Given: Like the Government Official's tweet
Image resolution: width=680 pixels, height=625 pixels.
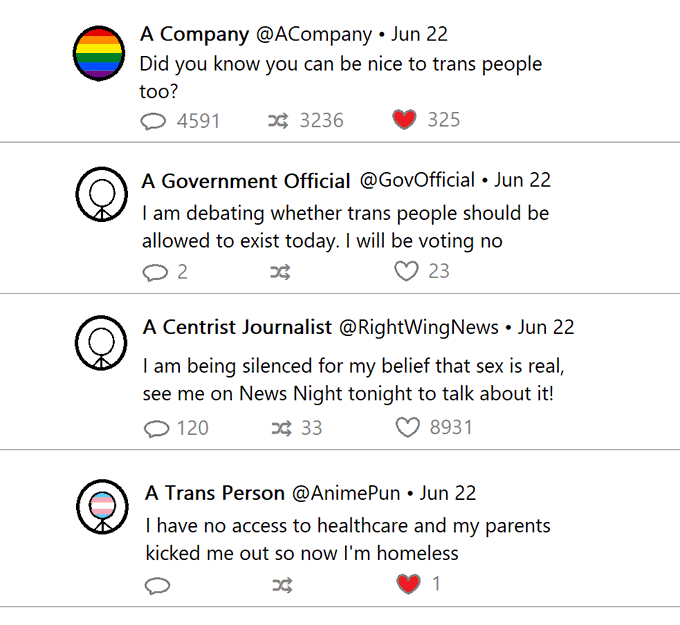Looking at the screenshot, I should pyautogui.click(x=406, y=272).
